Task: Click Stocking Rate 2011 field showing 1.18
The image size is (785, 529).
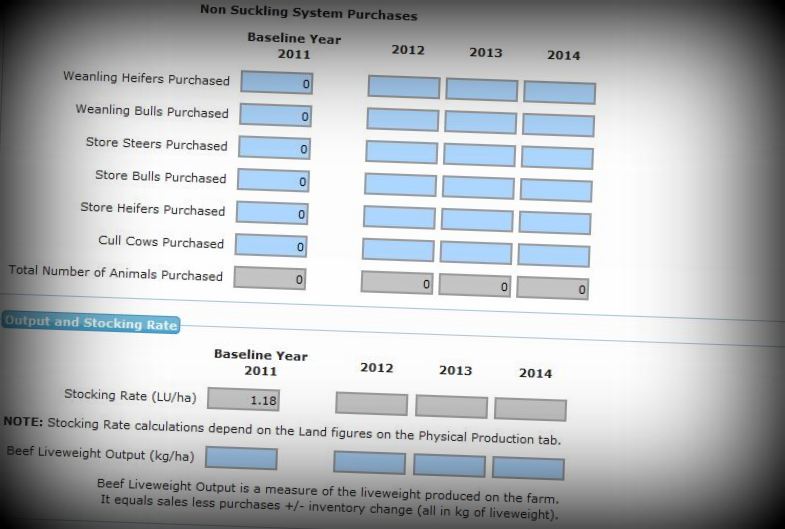Action: coord(244,400)
